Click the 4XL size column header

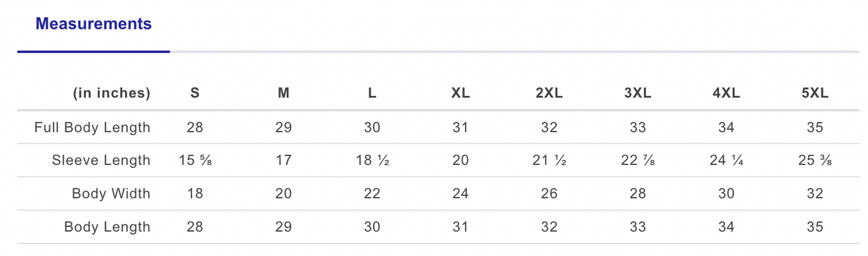tap(726, 94)
